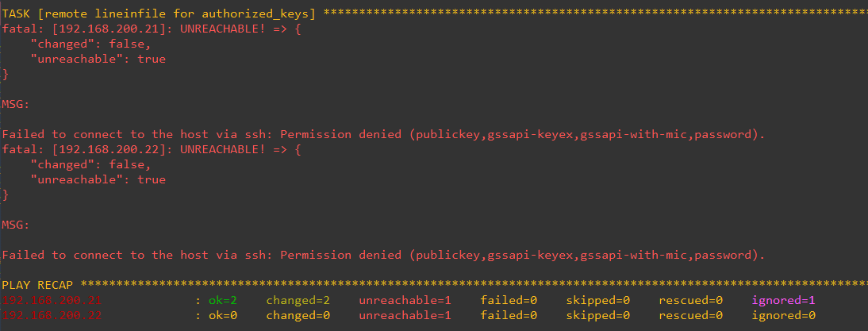
Task: Click rescued=0 in the 192.168.200.21 recap row
Action: point(690,300)
